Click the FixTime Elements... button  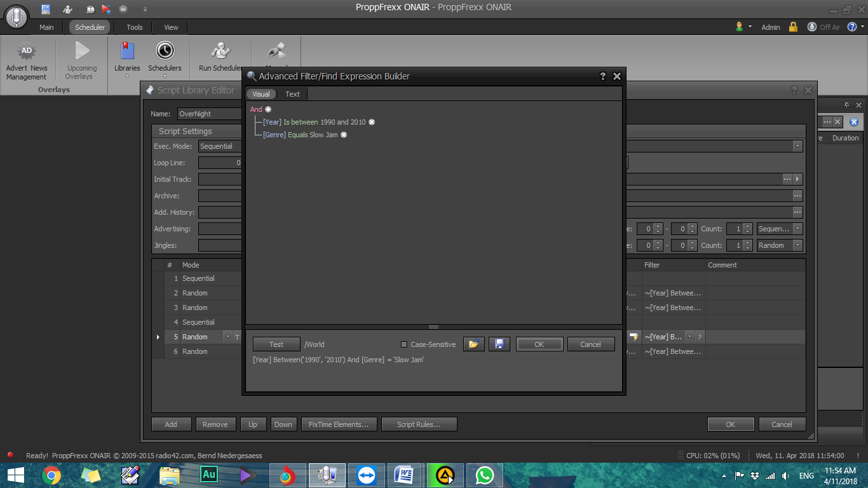click(339, 424)
